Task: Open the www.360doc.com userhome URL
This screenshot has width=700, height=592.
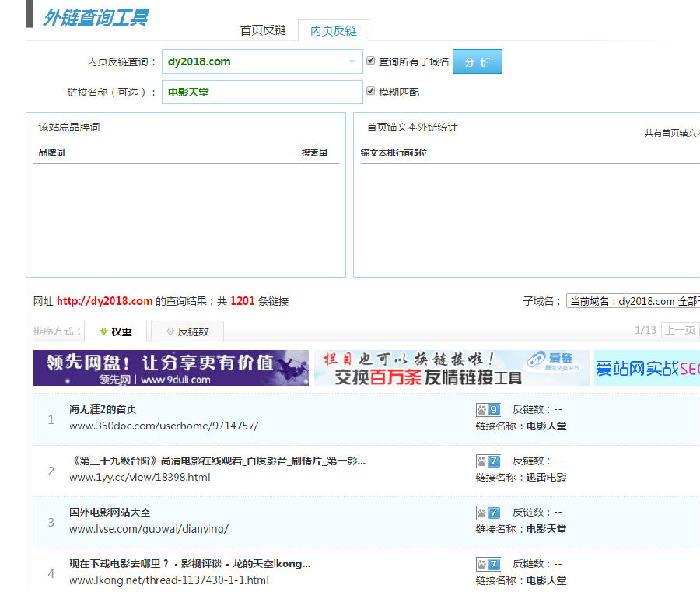Action: [164, 426]
